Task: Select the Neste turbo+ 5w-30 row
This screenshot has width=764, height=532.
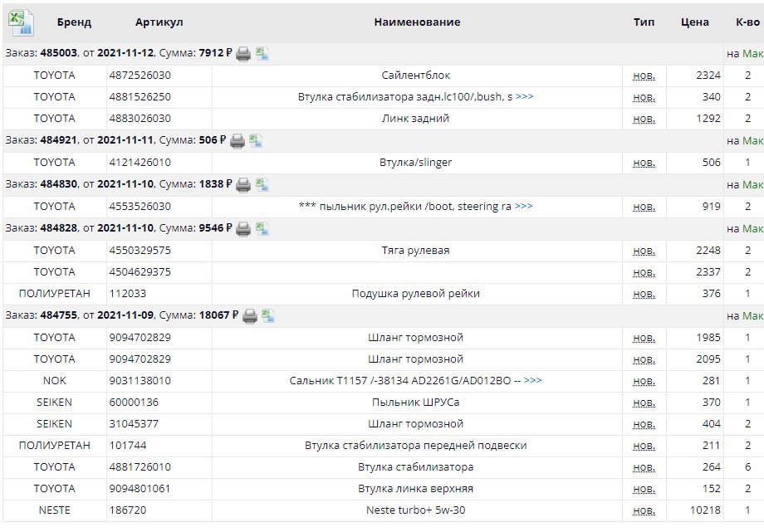Action: pos(417,510)
